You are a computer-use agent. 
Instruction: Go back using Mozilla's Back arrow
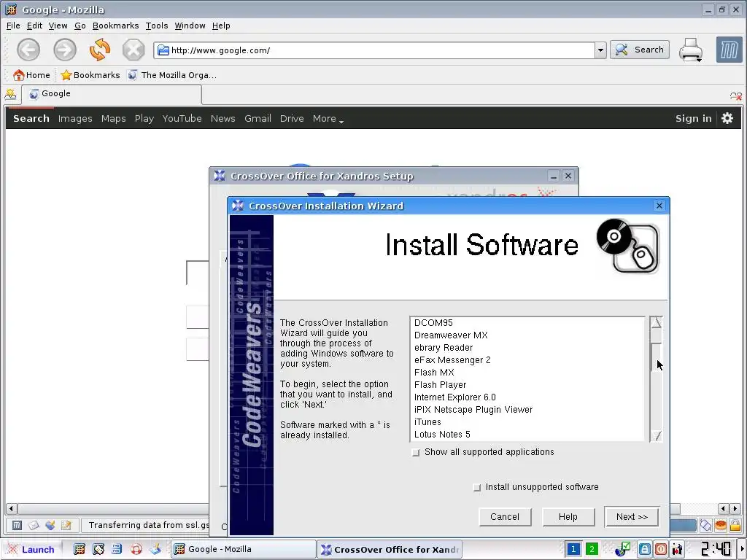(x=28, y=50)
